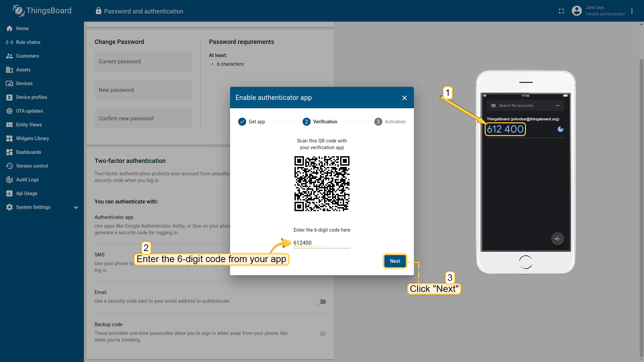Enable the Email authentication toggle
The width and height of the screenshot is (644, 362).
[320, 302]
